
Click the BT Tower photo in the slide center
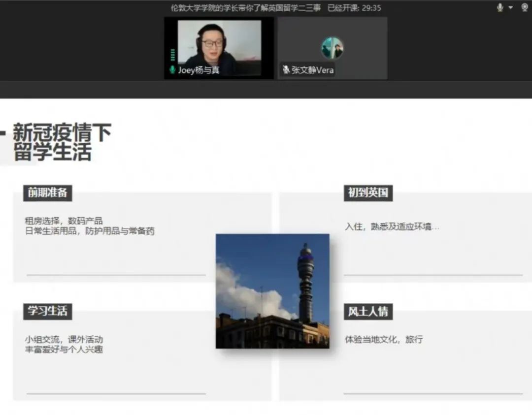pos(272,291)
